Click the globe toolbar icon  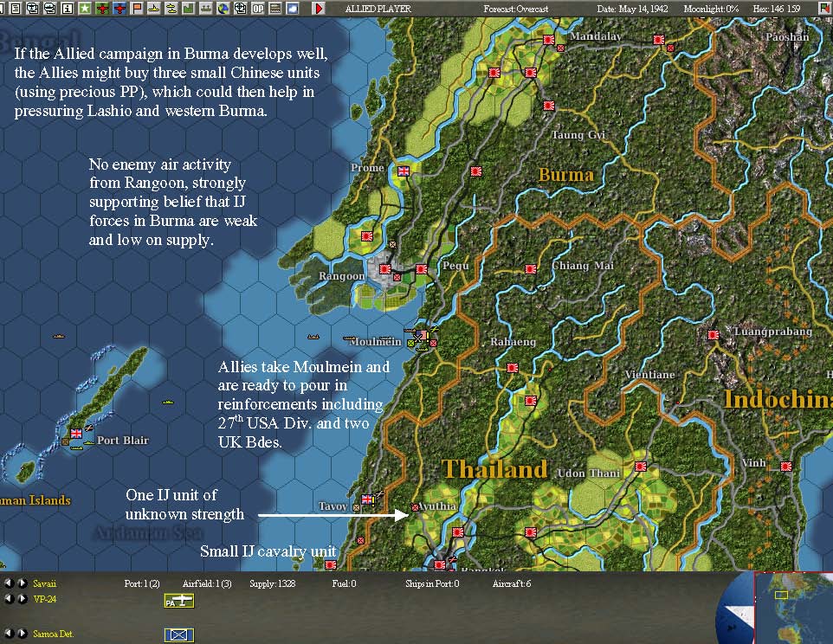point(223,9)
